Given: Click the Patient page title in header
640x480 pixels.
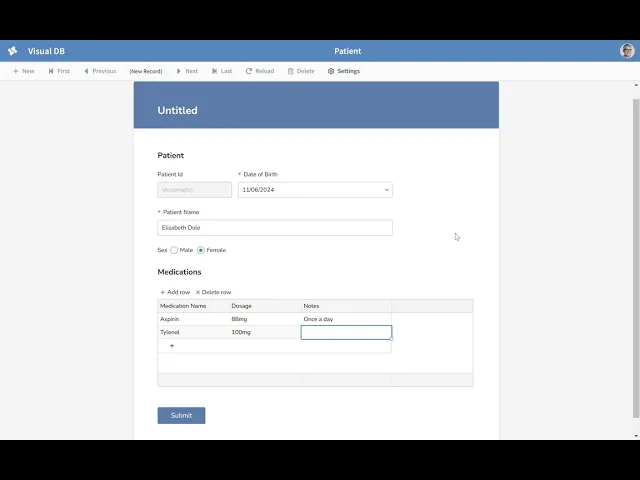Looking at the screenshot, I should pyautogui.click(x=348, y=51).
